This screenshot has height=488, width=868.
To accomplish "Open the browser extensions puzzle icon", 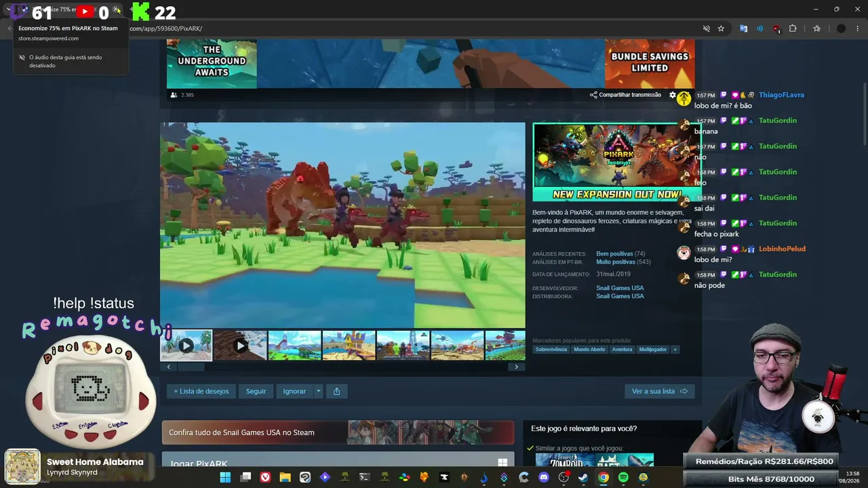I will point(793,28).
